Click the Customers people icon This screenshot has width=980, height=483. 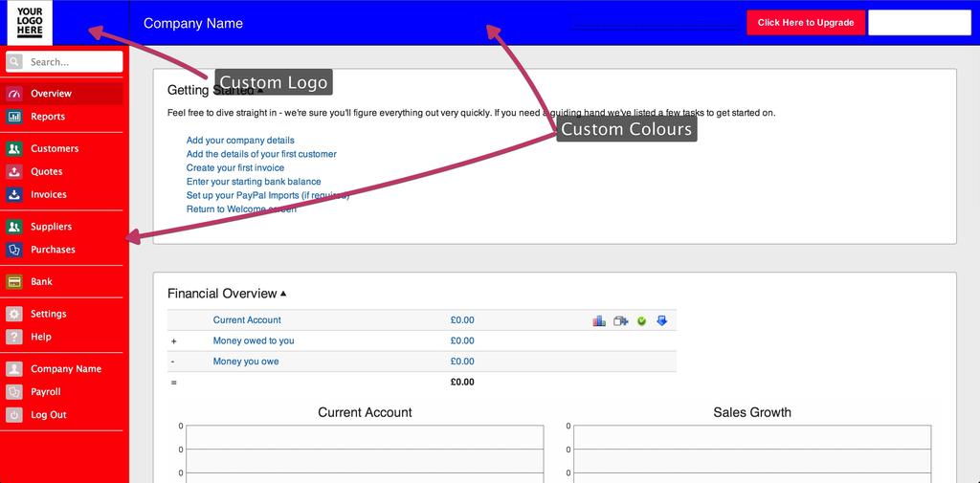pyautogui.click(x=14, y=149)
